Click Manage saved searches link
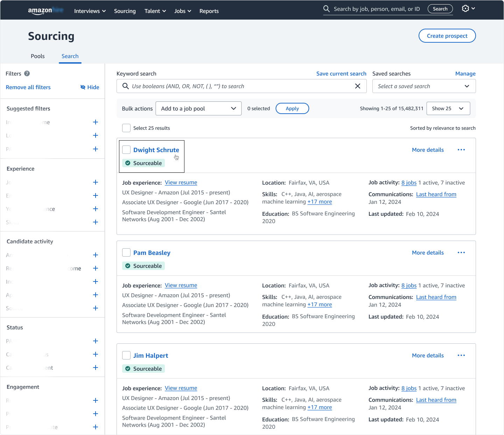 pos(465,73)
